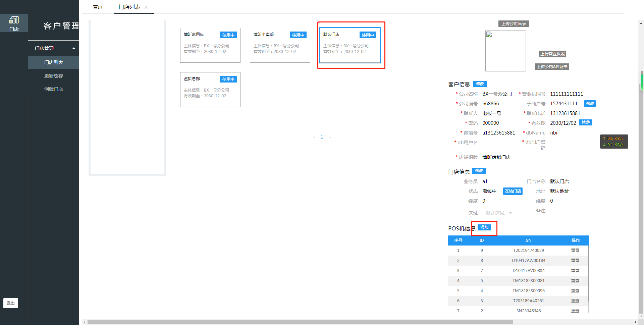
Task: Select the 博昕家用店 store card
Action: click(210, 45)
